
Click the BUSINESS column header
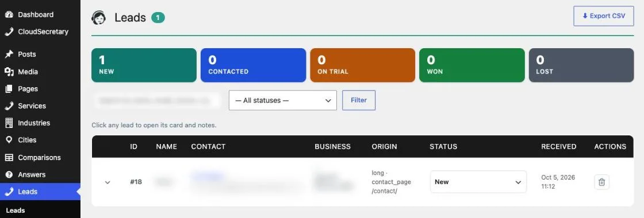(333, 146)
